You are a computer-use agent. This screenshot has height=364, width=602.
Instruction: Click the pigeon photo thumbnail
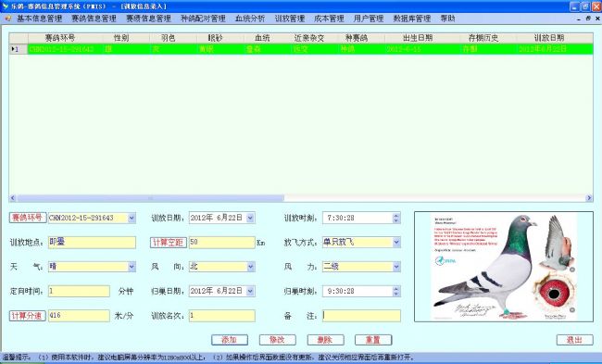(x=503, y=267)
